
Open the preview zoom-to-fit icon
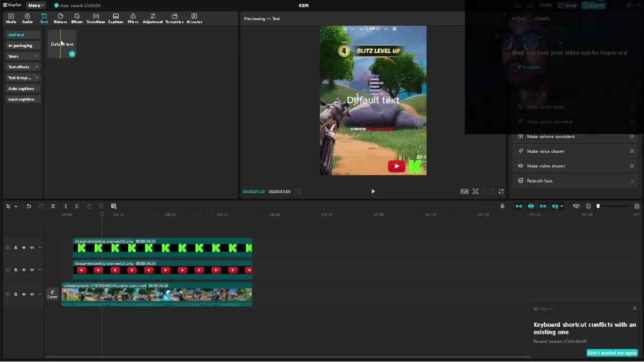(475, 192)
